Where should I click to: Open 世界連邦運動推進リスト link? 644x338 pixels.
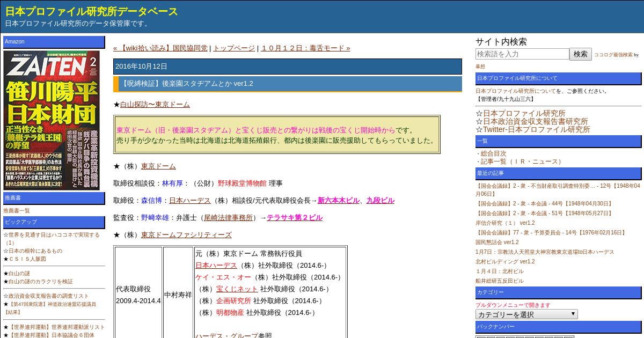(57, 327)
